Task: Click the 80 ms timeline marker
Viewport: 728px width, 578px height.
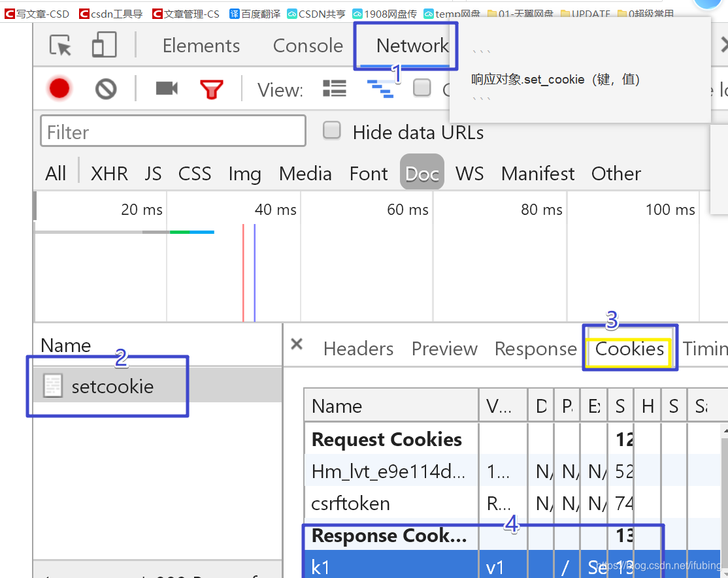Action: click(541, 210)
